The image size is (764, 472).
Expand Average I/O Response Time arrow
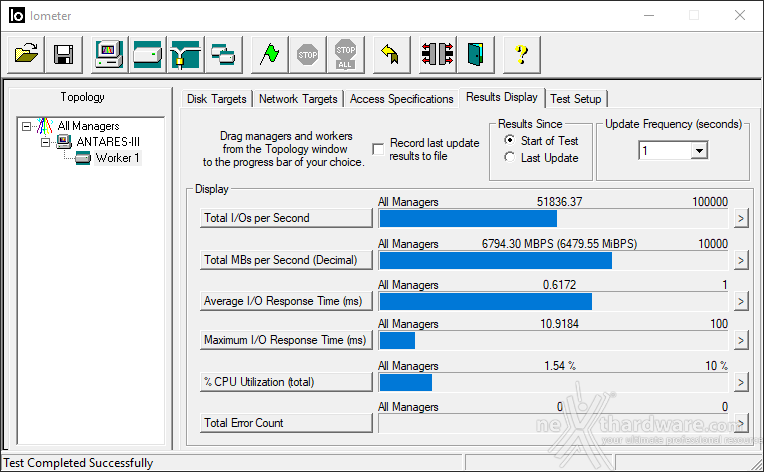[x=741, y=302]
